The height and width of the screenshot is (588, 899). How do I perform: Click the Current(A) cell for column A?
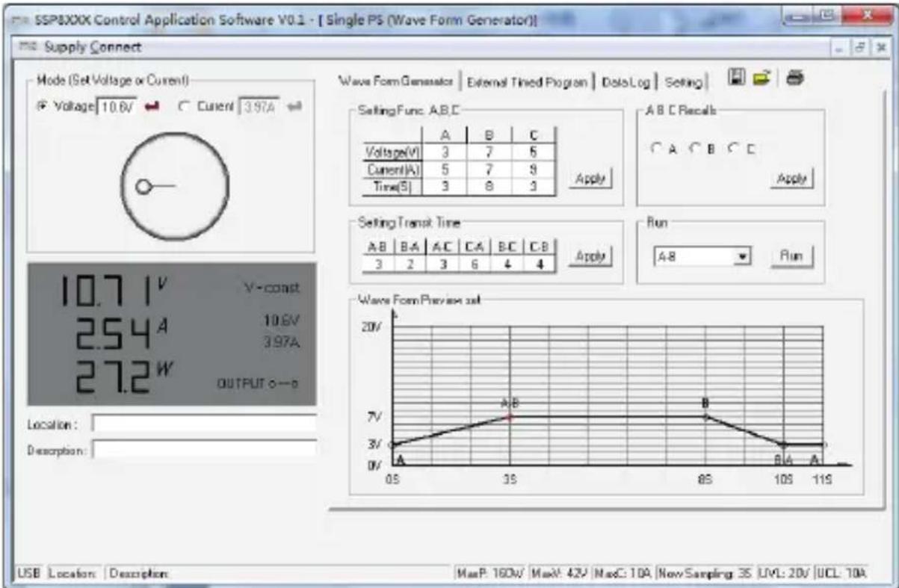tap(444, 170)
